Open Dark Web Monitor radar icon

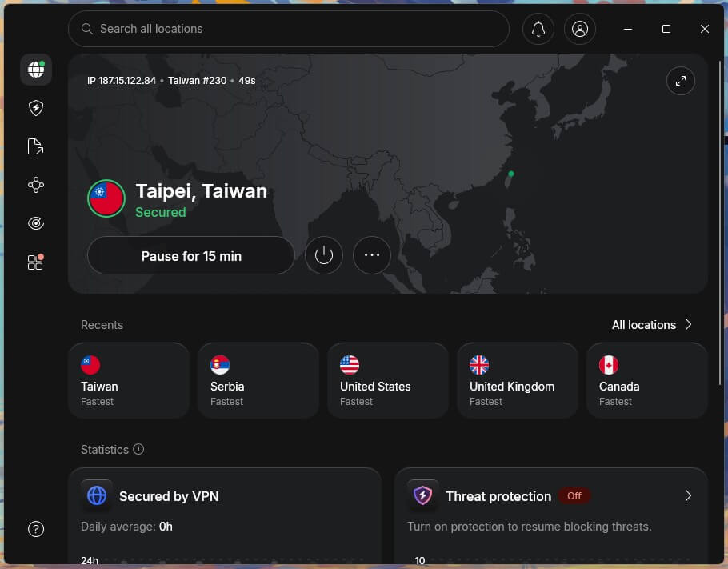(36, 223)
